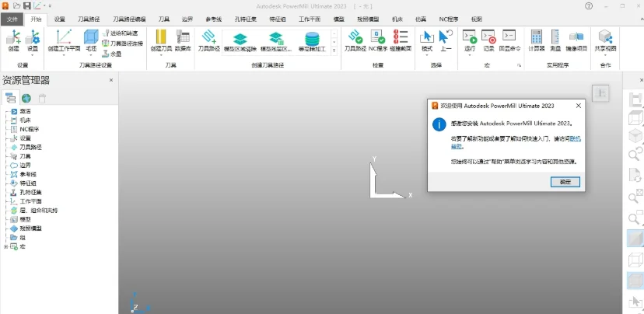Click the recycle bin tab icon in explorer
The height and width of the screenshot is (314, 644).
(x=42, y=98)
